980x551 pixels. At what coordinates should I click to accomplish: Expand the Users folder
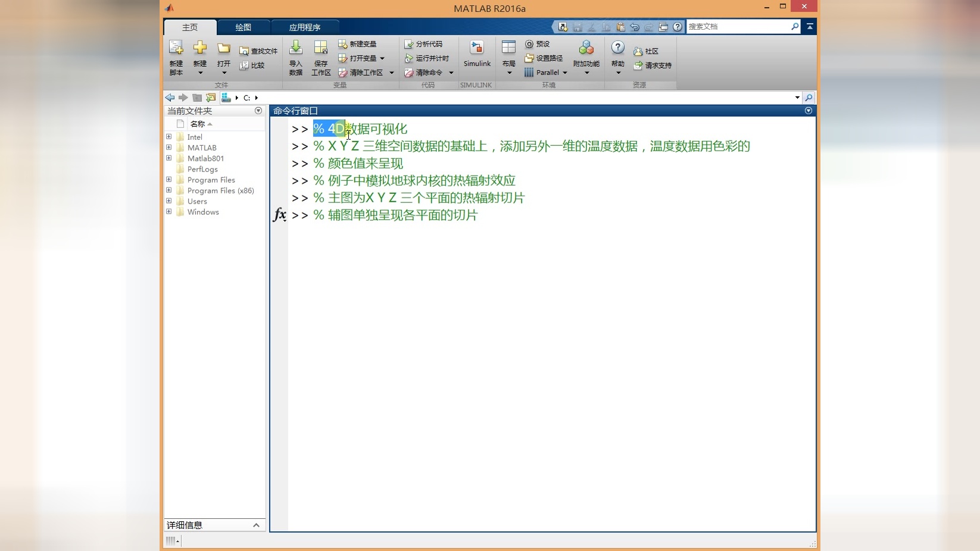(168, 201)
